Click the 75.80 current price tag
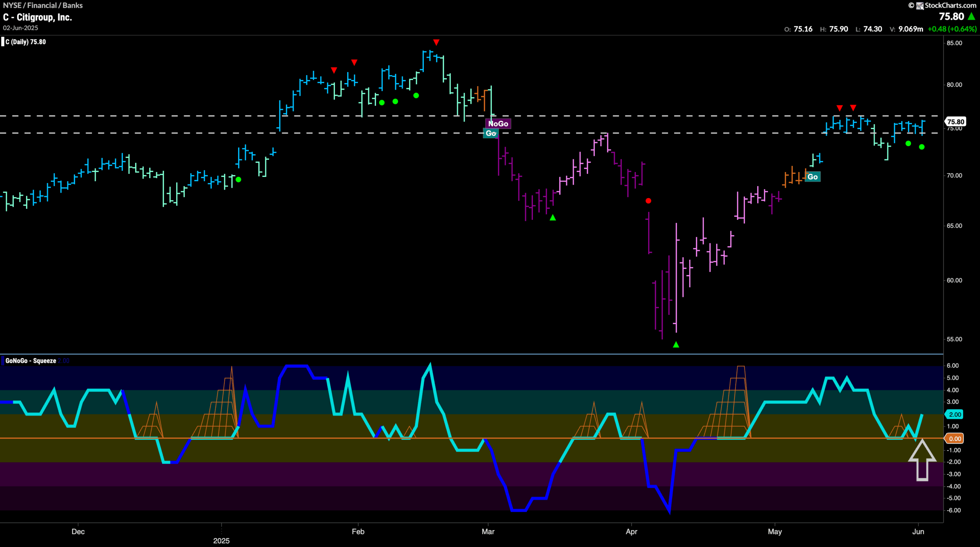 [x=955, y=122]
